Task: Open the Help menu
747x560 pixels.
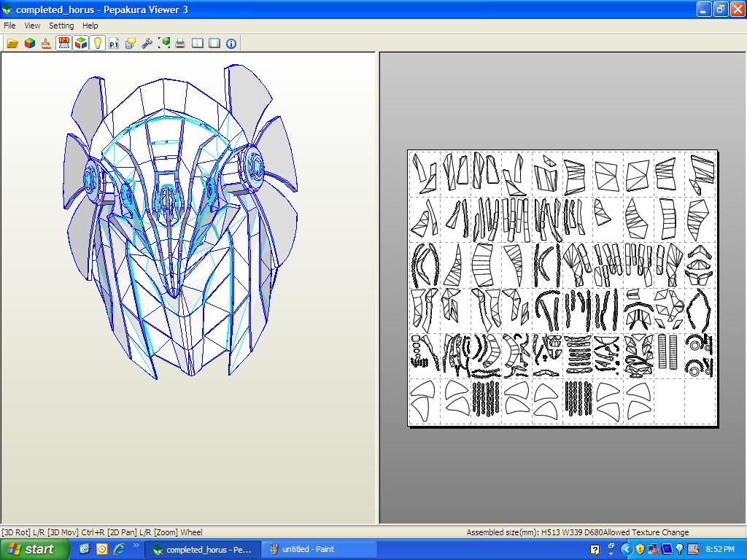Action: 90,26
